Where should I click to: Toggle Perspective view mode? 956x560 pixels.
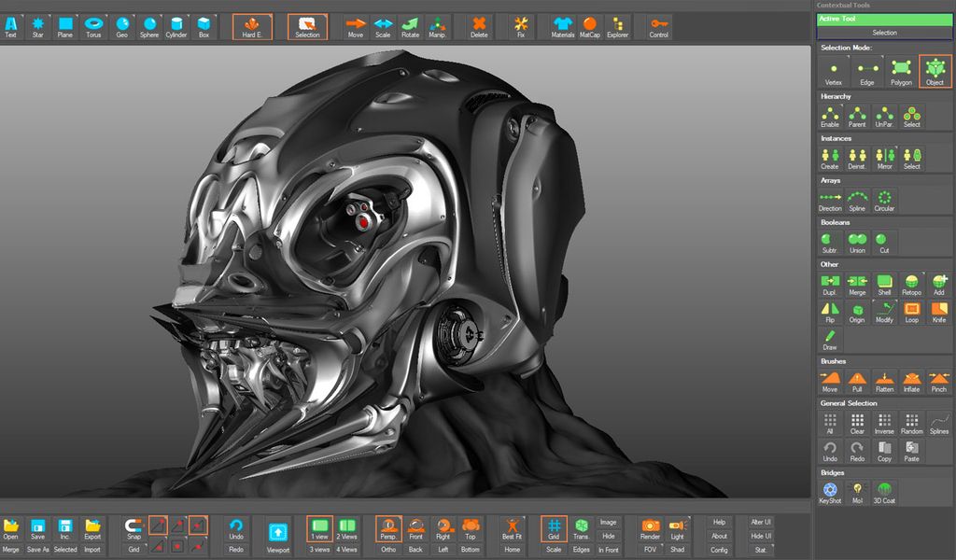[387, 528]
